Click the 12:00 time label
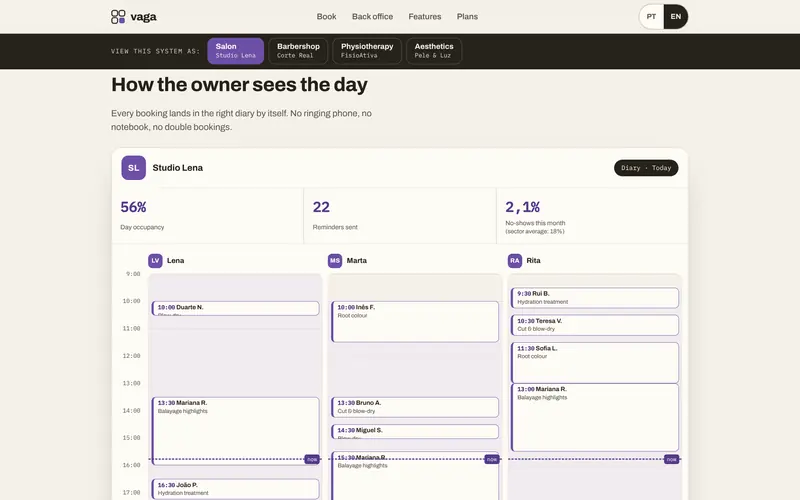This screenshot has width=800, height=500. (131, 356)
